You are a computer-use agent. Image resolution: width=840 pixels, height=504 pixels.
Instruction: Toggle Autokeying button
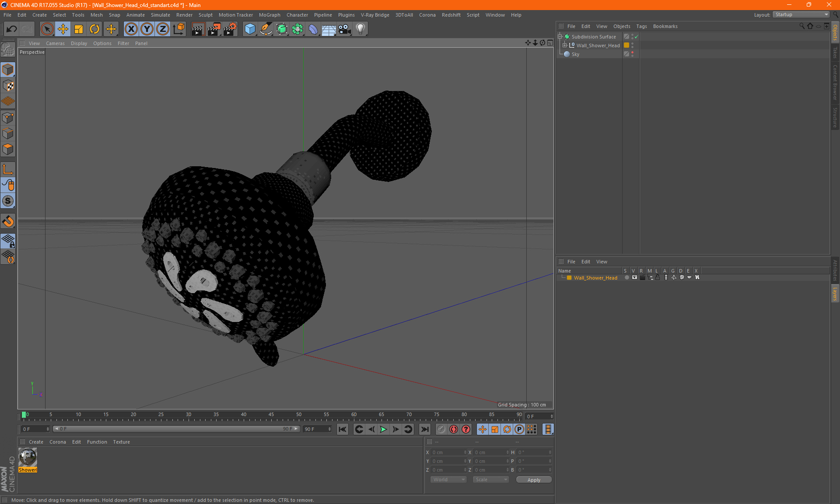point(454,429)
